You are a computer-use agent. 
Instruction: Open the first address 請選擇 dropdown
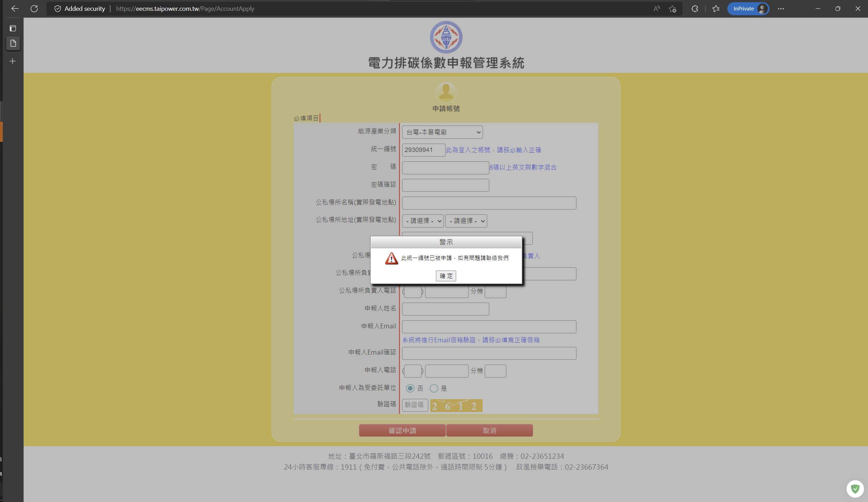point(423,221)
